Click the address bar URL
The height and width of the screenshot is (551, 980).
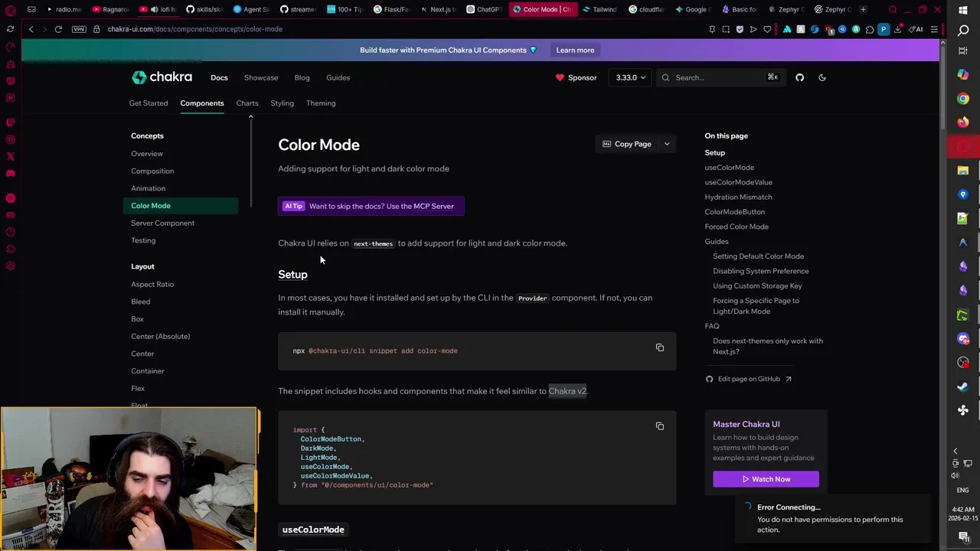tap(194, 29)
